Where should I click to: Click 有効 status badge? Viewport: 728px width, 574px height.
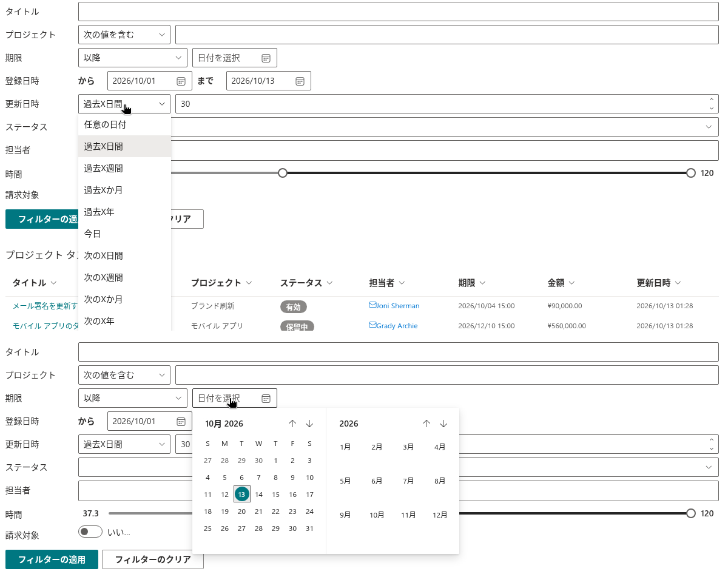(x=294, y=307)
